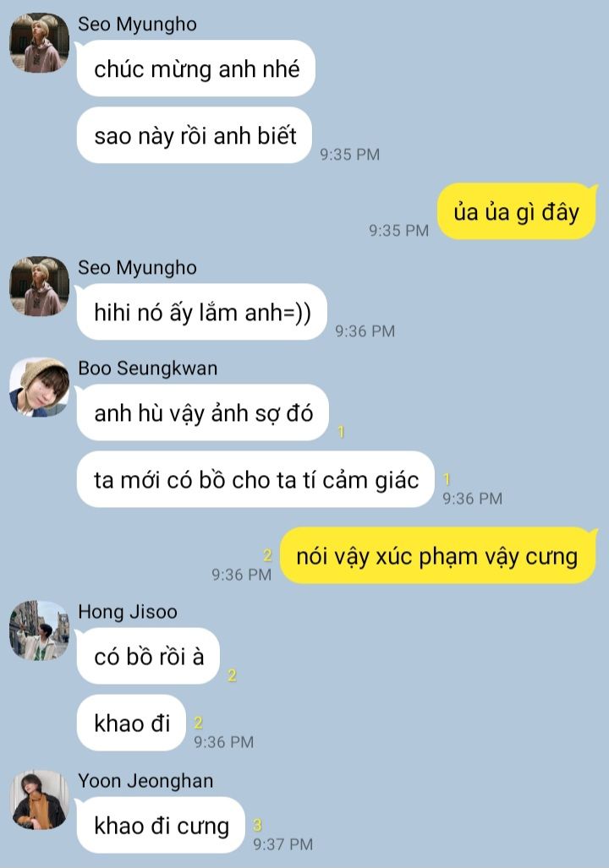This screenshot has height=868, width=609.
Task: Tap unread count 3 beside 'khao đi cưng'
Action: pos(257,826)
